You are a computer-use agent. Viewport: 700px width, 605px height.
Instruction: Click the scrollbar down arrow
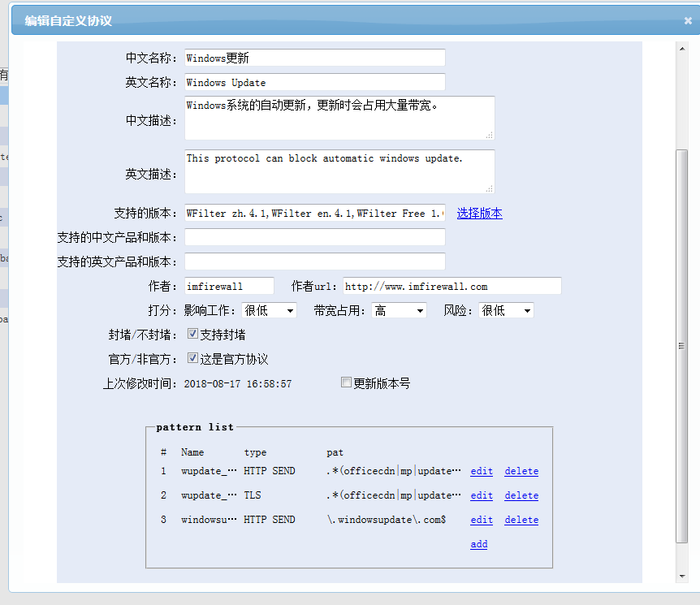click(682, 576)
